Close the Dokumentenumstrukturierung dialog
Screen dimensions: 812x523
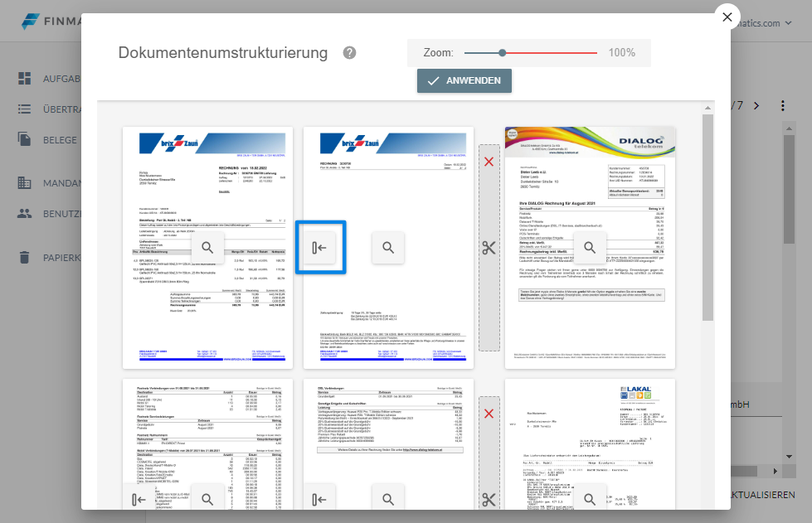[x=727, y=17]
